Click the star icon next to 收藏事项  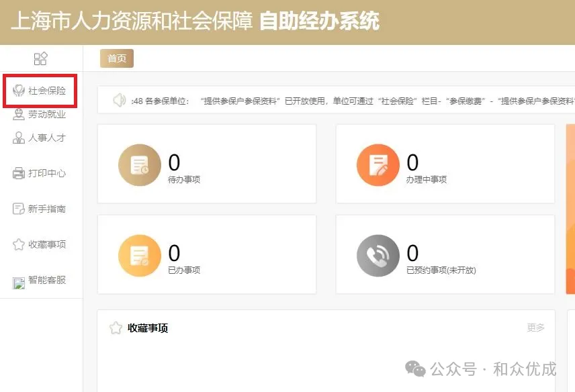pyautogui.click(x=116, y=328)
